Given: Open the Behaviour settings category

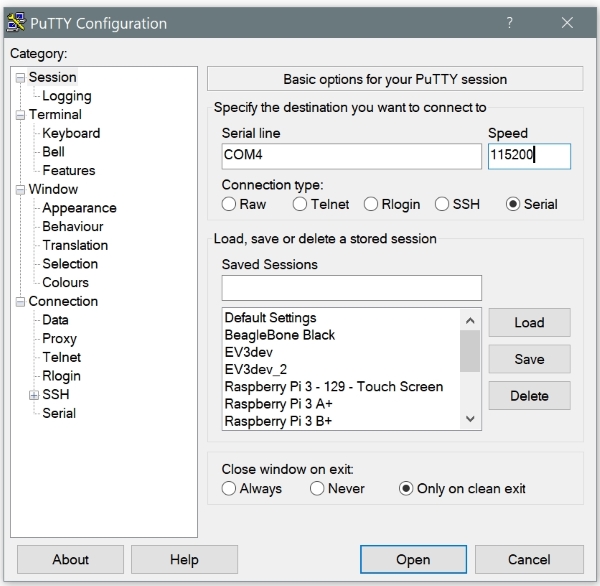Looking at the screenshot, I should [73, 226].
